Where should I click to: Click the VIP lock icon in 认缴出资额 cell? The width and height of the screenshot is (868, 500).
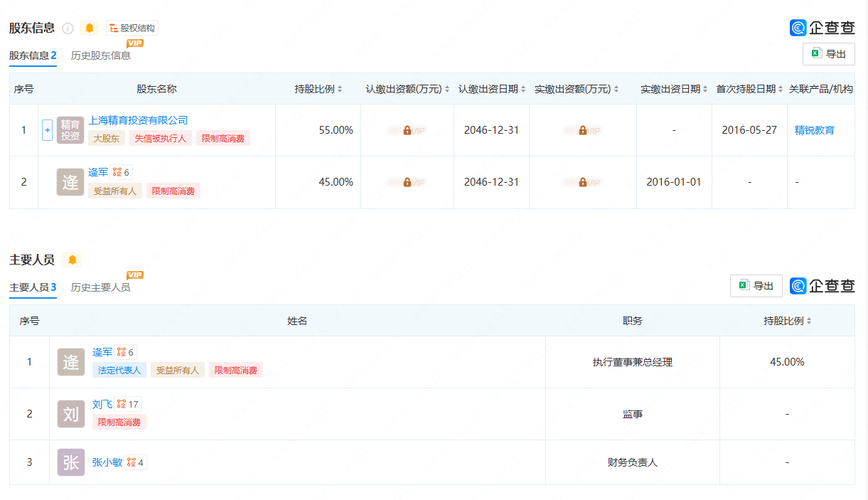click(x=407, y=130)
